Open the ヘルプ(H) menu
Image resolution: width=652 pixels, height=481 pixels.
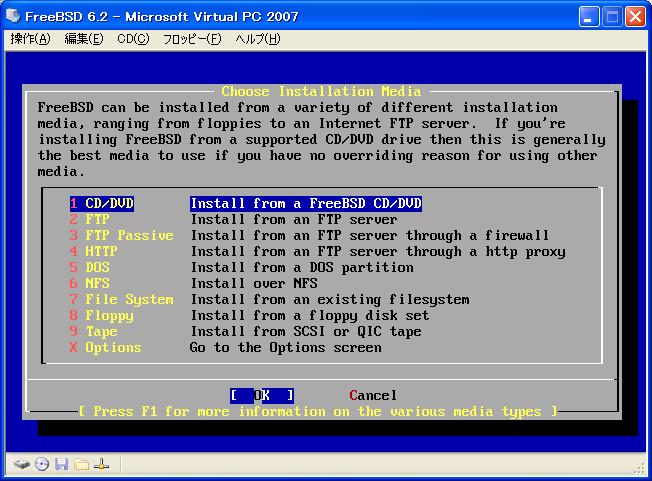[257, 39]
